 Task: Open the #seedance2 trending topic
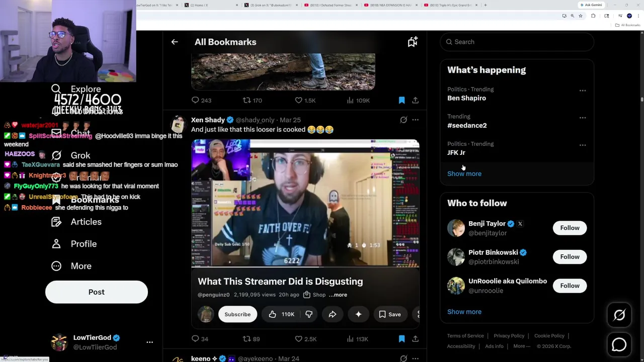tap(467, 125)
